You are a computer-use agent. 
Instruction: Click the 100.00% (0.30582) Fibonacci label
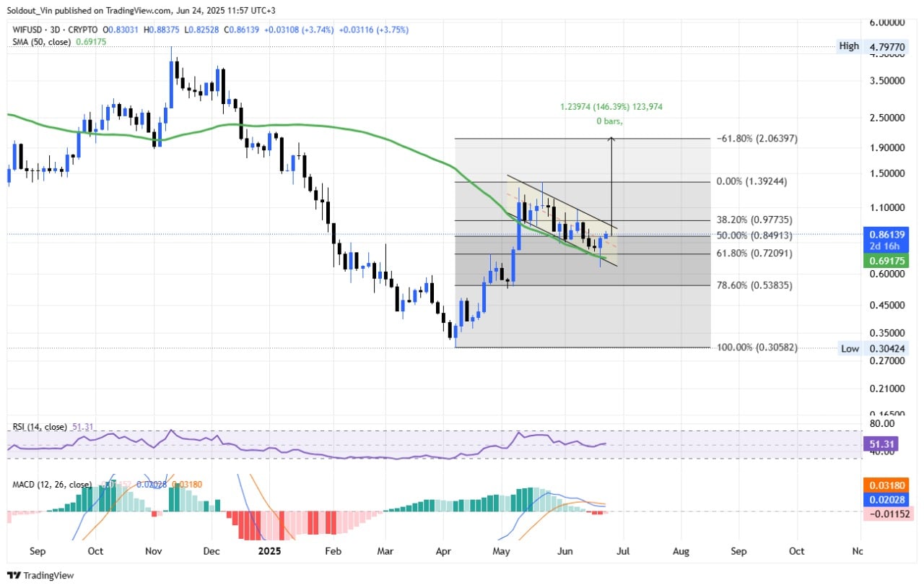click(x=757, y=347)
